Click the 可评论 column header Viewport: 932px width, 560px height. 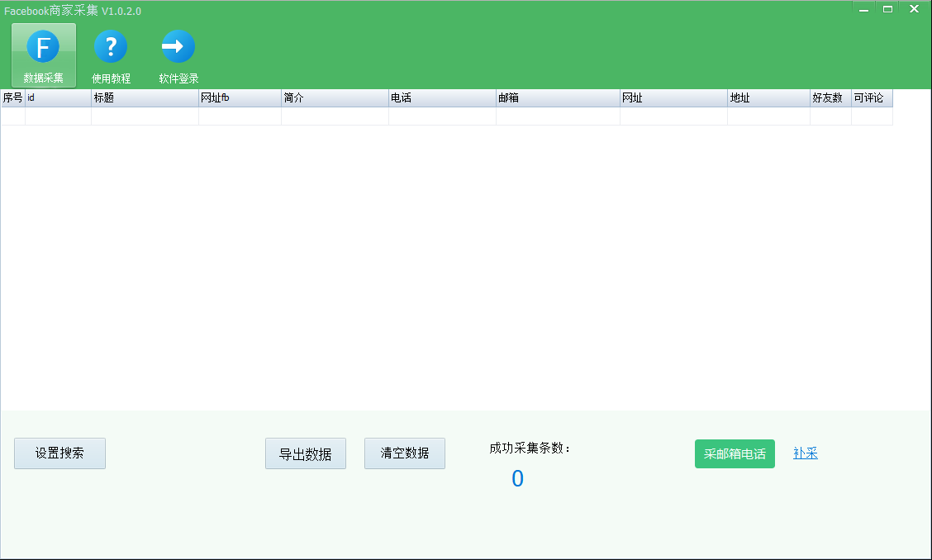coord(872,98)
